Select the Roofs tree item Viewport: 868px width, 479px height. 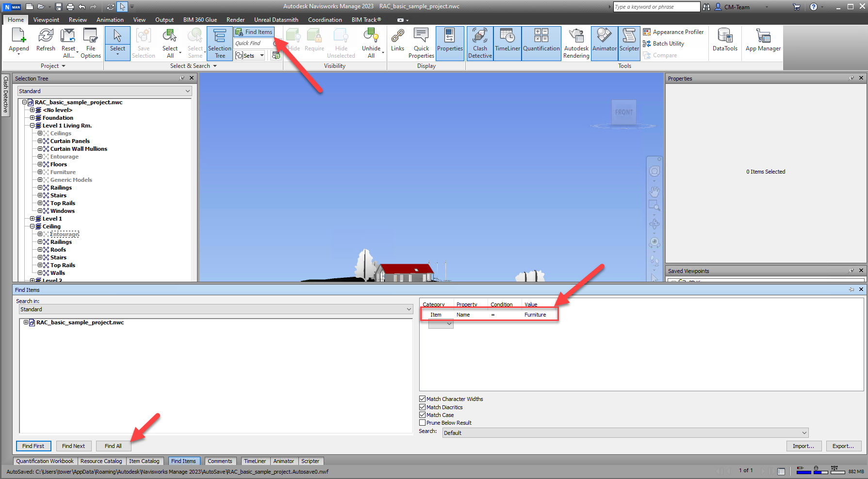coord(58,250)
